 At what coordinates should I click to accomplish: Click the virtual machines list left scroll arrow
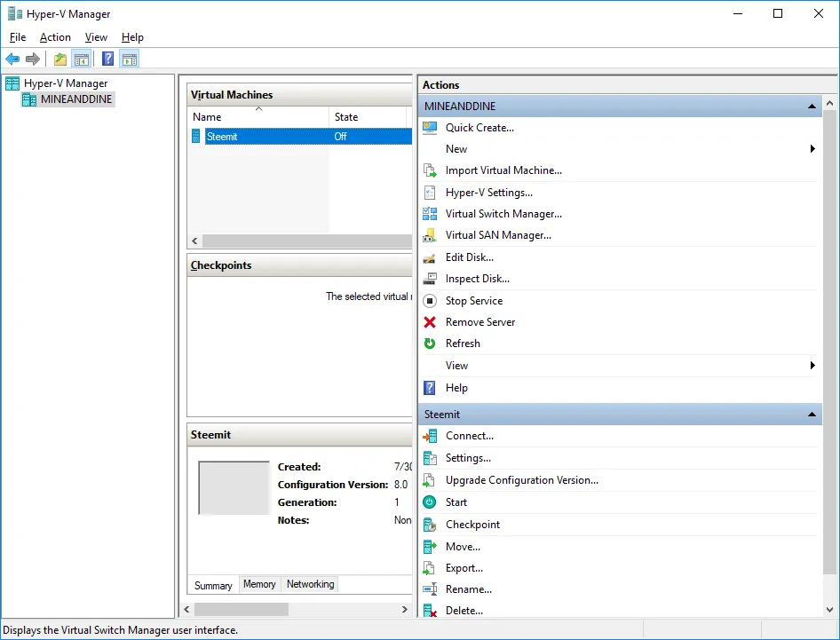(x=194, y=241)
